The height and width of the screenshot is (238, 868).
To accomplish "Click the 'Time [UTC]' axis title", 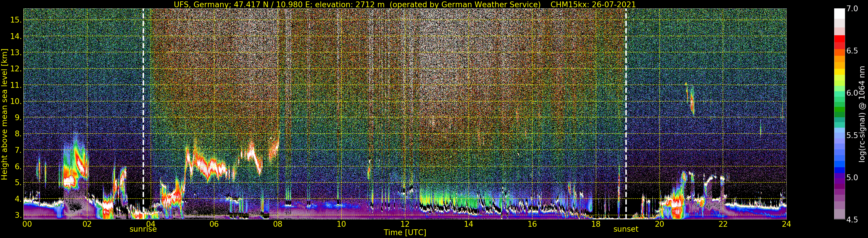I will click(x=405, y=233).
